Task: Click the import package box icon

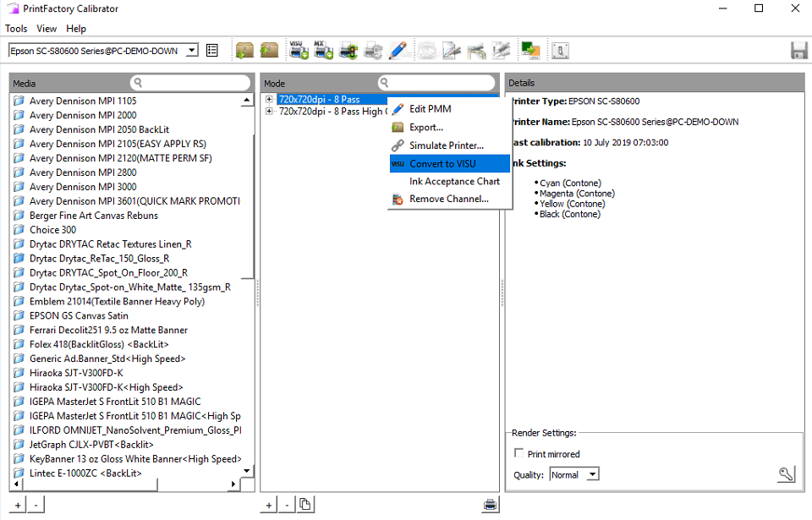Action: (244, 50)
